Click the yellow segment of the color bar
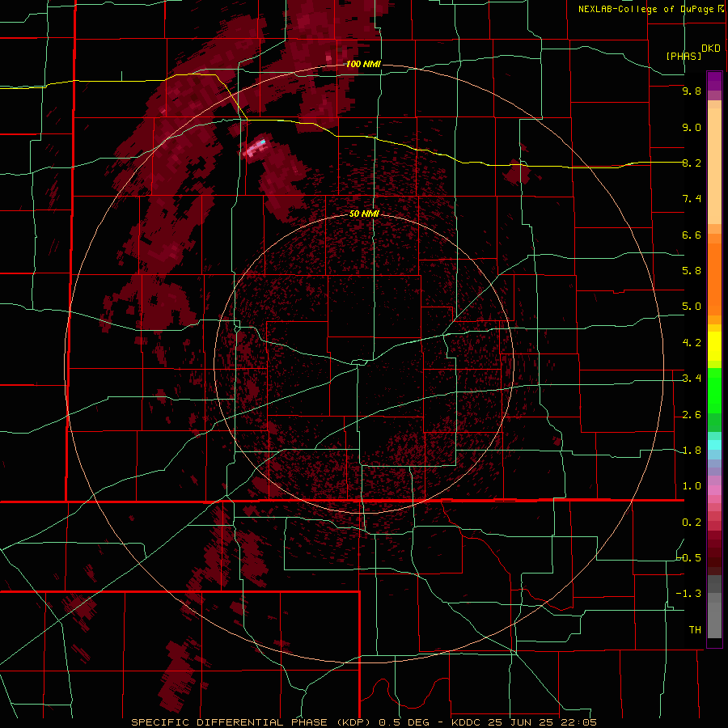Screen dimensions: 728x728 (x=714, y=346)
